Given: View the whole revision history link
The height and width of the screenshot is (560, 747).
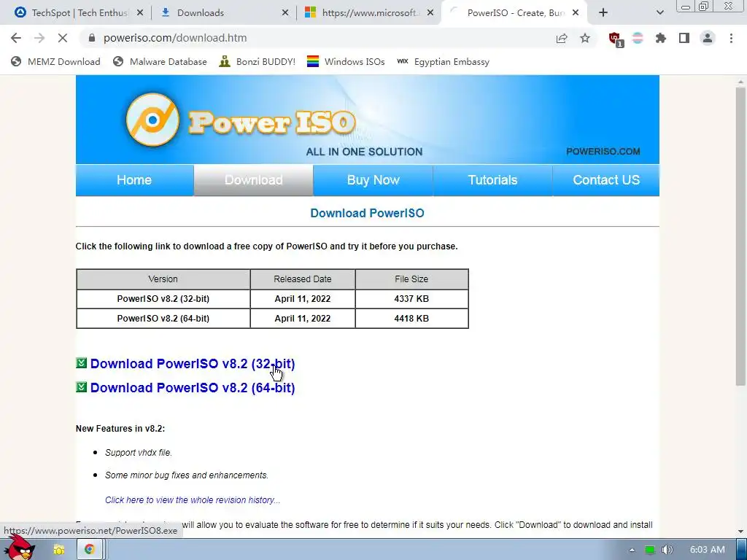Looking at the screenshot, I should tap(193, 500).
